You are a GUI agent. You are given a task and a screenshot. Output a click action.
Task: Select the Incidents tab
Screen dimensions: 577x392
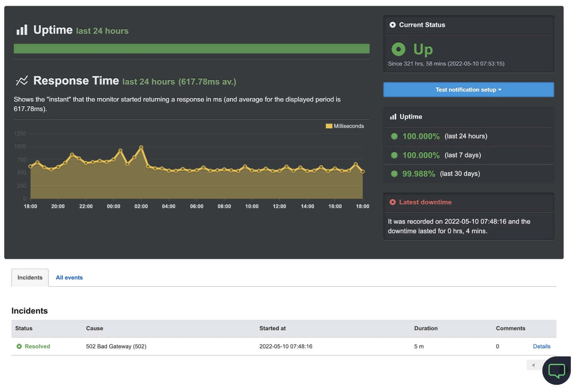click(30, 277)
